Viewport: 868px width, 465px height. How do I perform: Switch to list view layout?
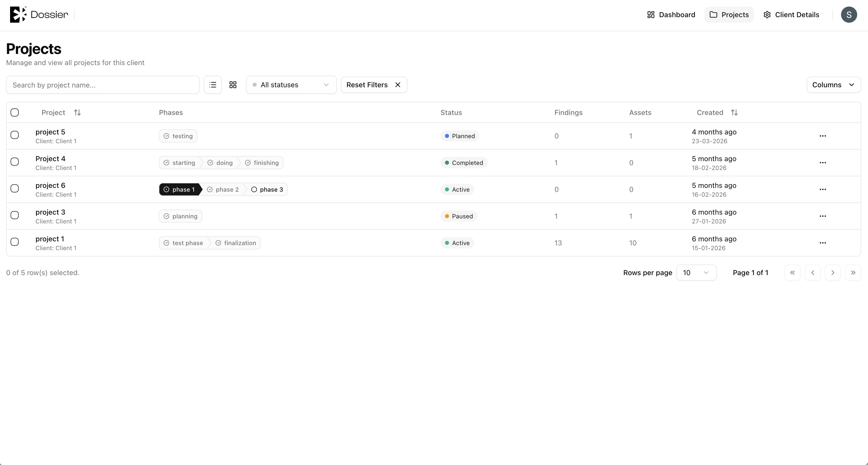pyautogui.click(x=213, y=85)
